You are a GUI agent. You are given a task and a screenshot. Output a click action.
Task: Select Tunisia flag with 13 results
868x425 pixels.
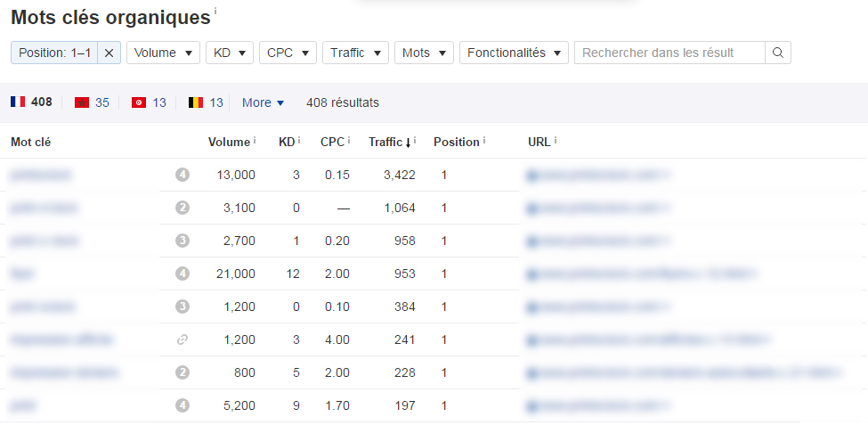pos(149,102)
